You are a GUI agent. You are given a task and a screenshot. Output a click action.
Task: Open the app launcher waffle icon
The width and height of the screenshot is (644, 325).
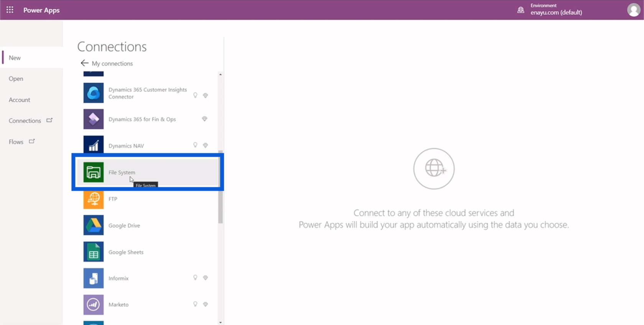(10, 10)
